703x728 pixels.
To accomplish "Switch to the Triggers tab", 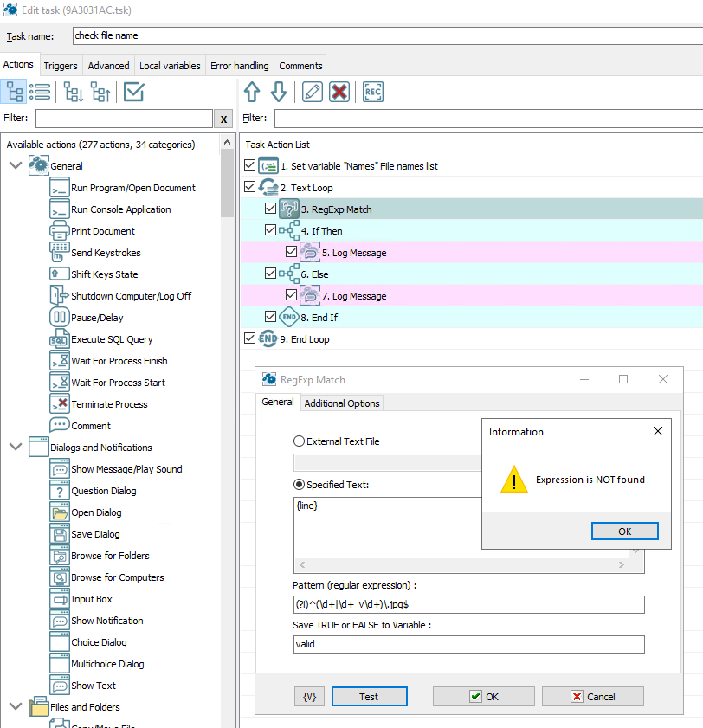I will 60,65.
